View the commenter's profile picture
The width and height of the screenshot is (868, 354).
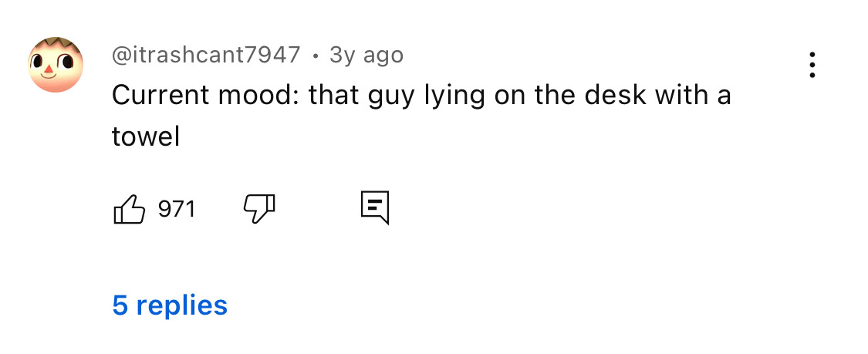tap(56, 65)
